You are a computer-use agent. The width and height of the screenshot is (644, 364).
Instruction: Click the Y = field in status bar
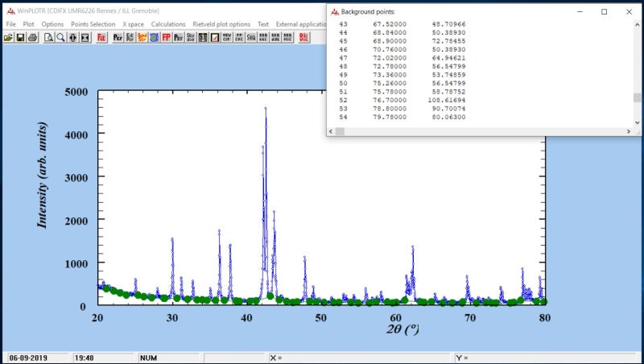[x=545, y=358]
